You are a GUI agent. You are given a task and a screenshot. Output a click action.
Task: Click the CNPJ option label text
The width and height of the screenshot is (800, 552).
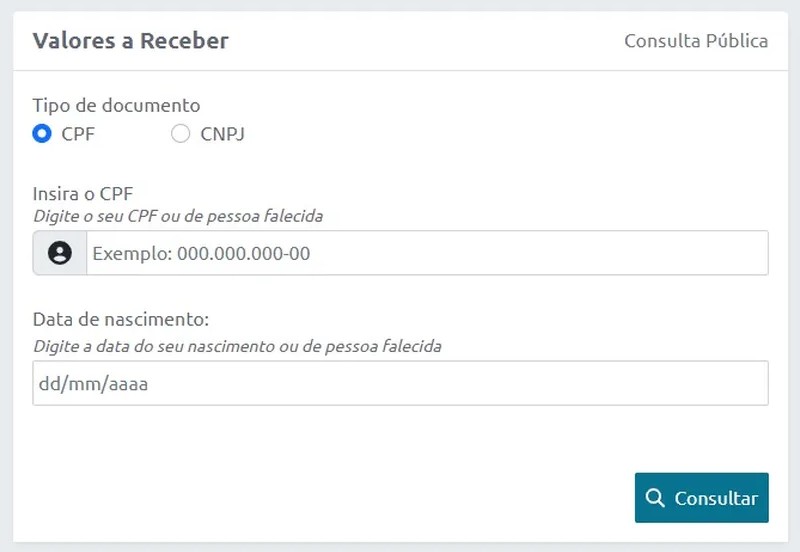click(222, 134)
